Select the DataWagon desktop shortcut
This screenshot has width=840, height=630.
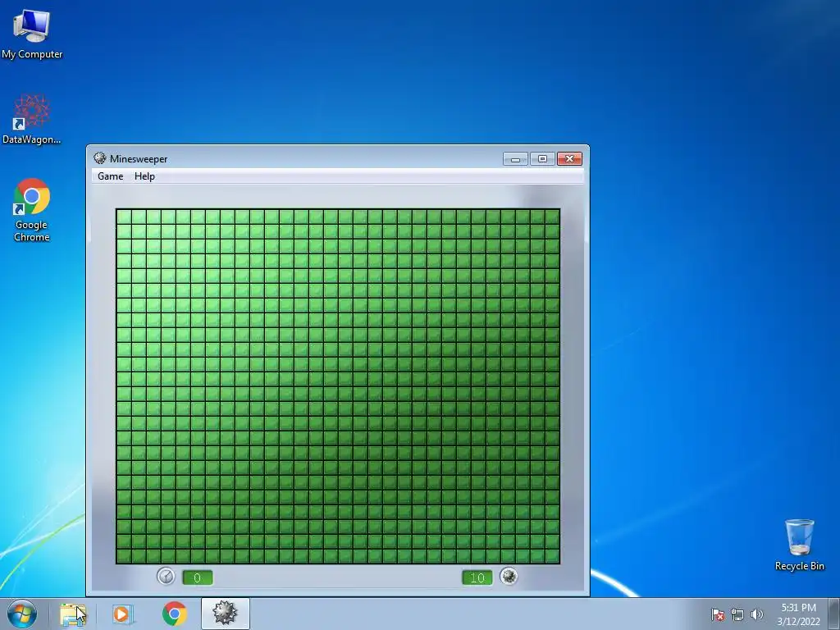[32, 120]
